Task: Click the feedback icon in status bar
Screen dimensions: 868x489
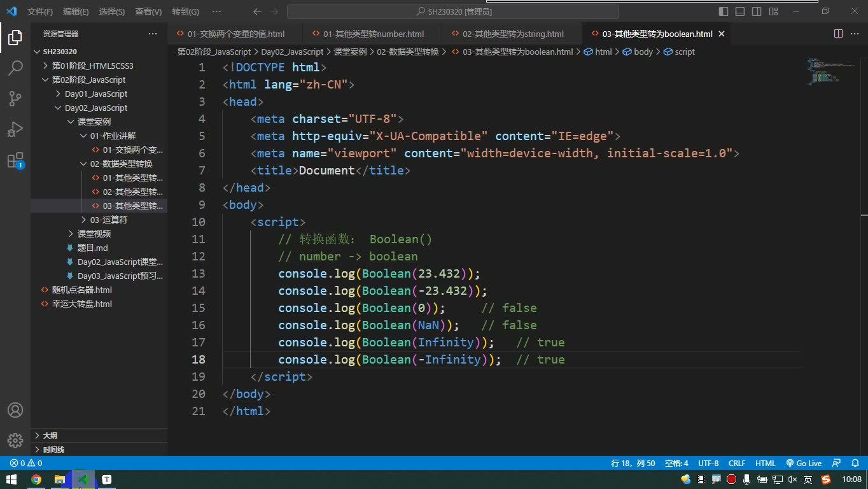Action: pyautogui.click(x=836, y=464)
